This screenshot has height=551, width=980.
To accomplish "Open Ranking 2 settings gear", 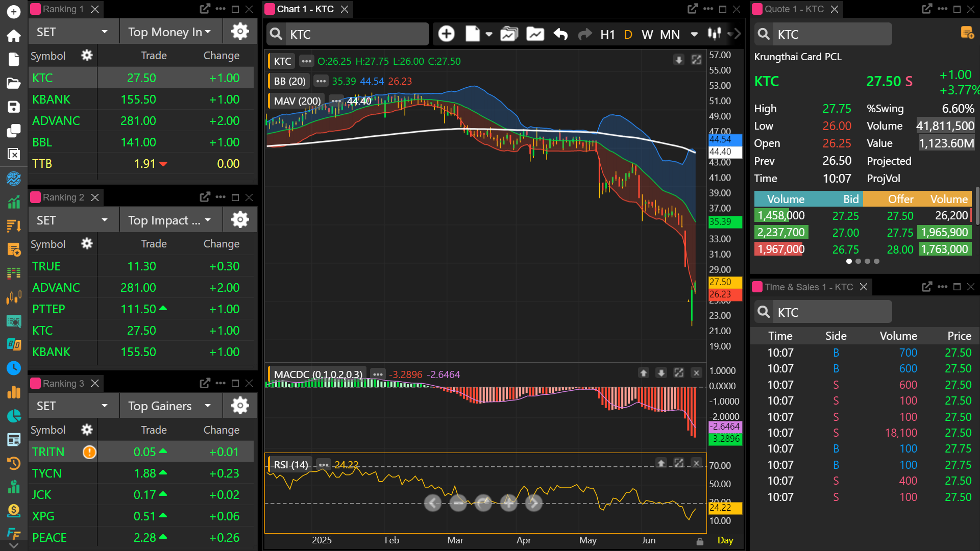I will click(240, 220).
